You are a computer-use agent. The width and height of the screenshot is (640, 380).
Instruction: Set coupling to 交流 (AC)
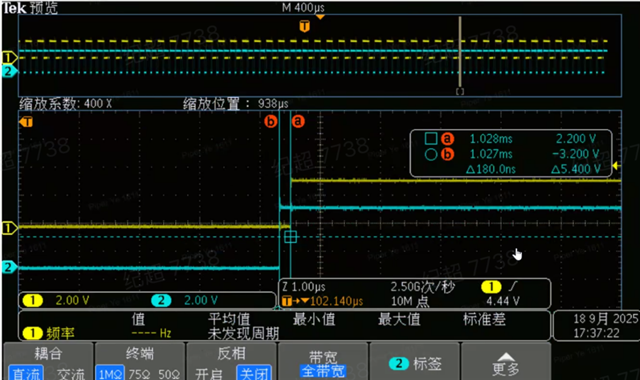[70, 373]
